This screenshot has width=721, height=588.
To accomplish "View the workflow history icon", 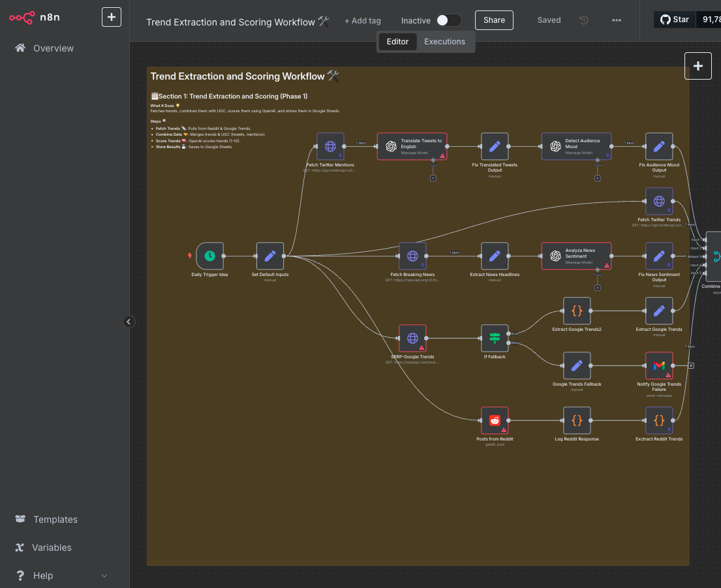I will pos(584,20).
